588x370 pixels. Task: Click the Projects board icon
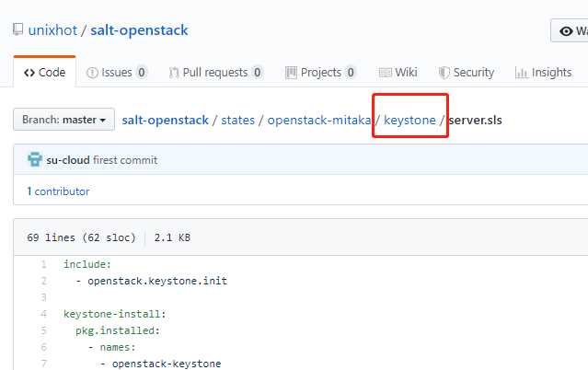tap(291, 73)
